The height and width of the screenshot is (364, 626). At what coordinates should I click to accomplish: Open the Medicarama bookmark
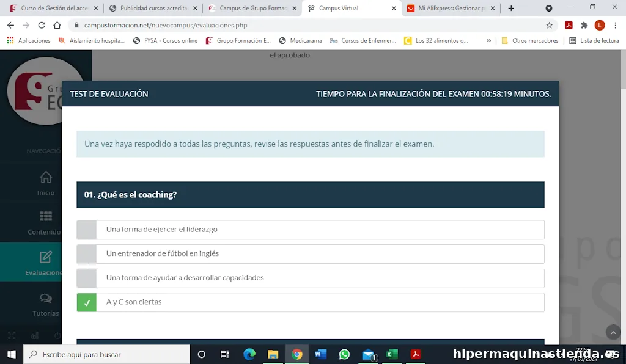point(301,41)
